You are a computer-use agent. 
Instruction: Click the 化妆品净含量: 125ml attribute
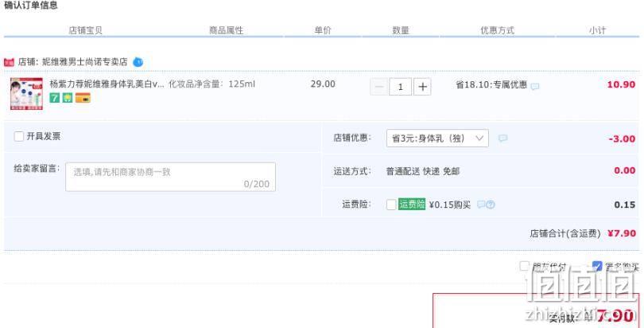coord(212,84)
